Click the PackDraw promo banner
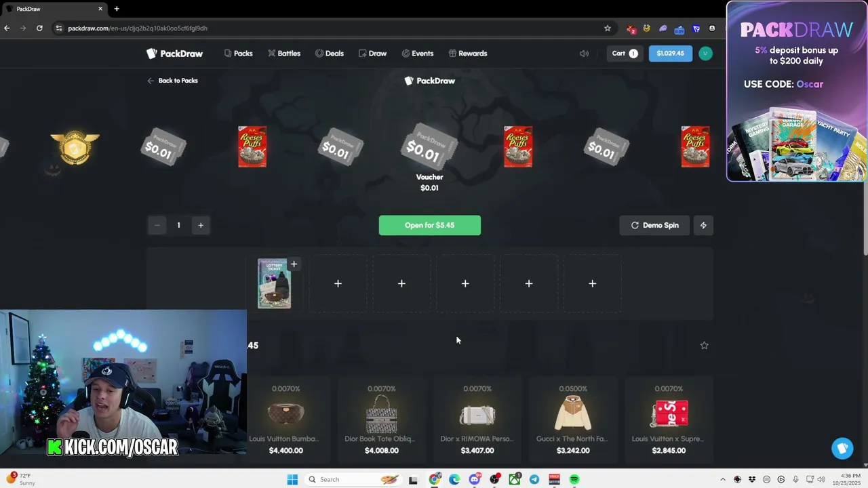 (x=797, y=91)
